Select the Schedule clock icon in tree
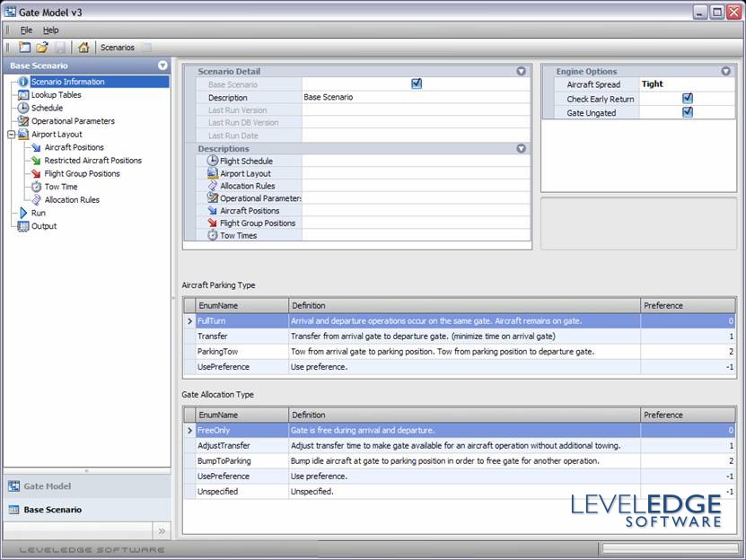746x560 pixels. click(x=23, y=108)
